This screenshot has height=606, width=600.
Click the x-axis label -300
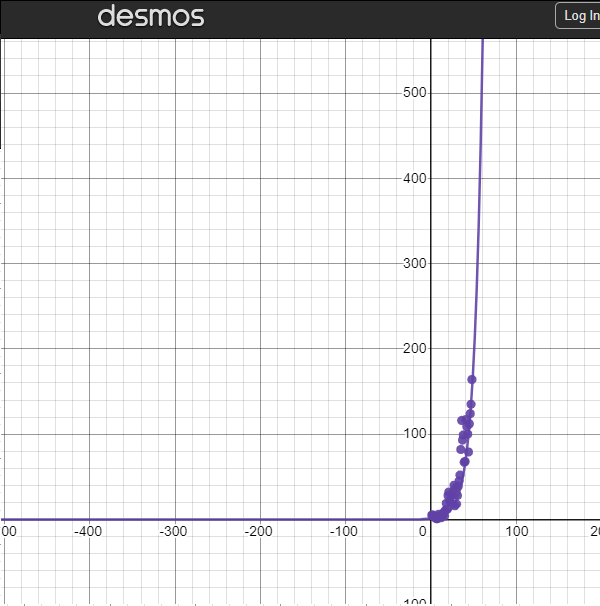tap(174, 530)
